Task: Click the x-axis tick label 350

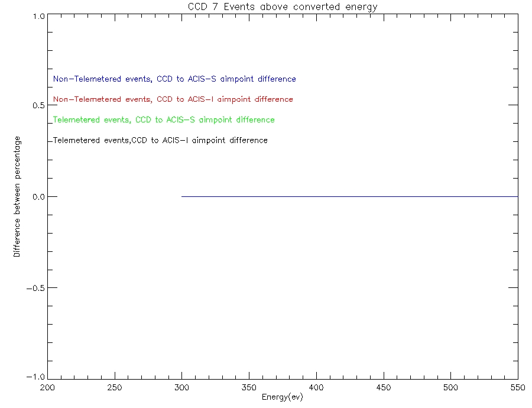Action: 249,388
